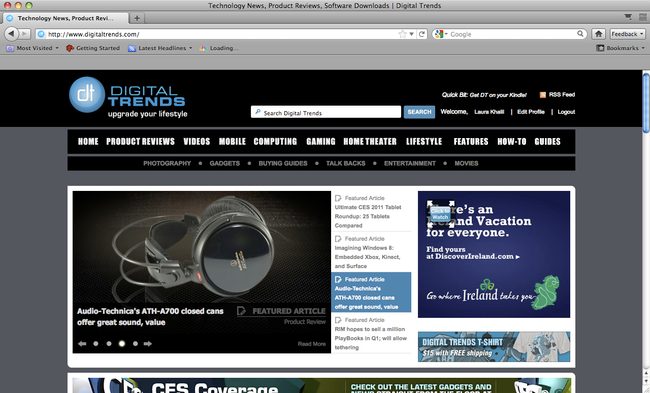Click the blue SEARCH button

(420, 112)
